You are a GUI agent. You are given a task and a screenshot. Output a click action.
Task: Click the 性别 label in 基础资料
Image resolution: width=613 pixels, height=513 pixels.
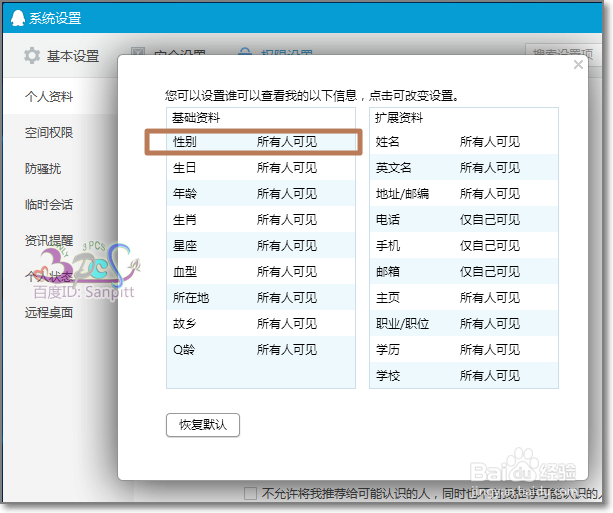[x=185, y=142]
